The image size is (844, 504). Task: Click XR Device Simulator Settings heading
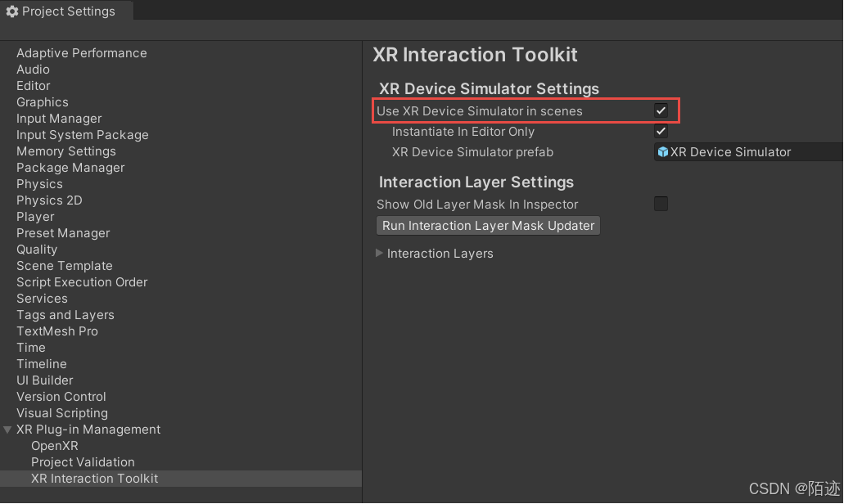tap(489, 88)
